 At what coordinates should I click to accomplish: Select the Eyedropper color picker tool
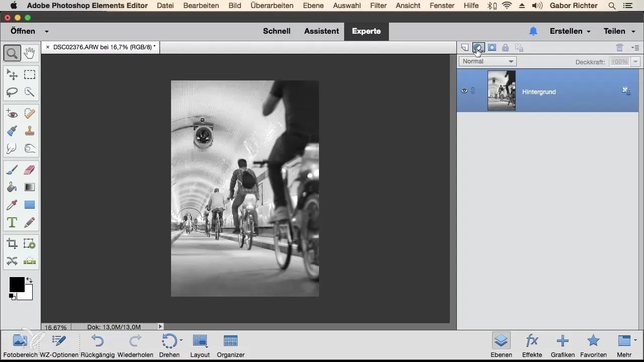[x=12, y=205]
